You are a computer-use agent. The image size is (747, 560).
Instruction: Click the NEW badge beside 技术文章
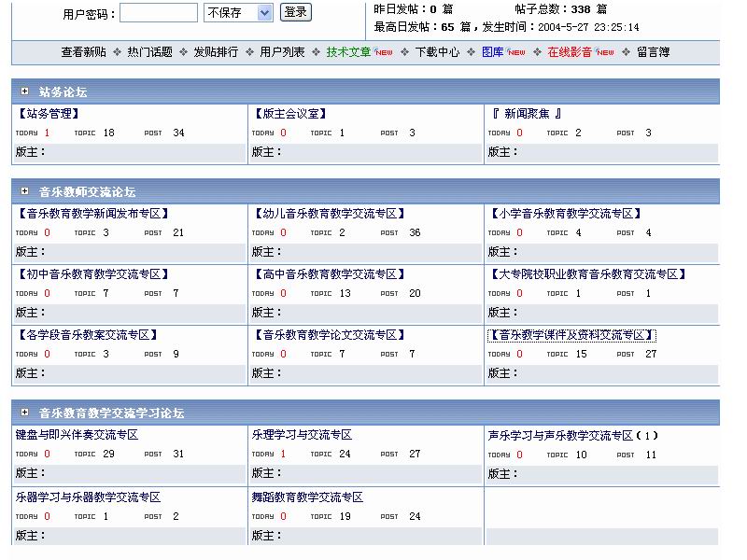click(x=383, y=52)
